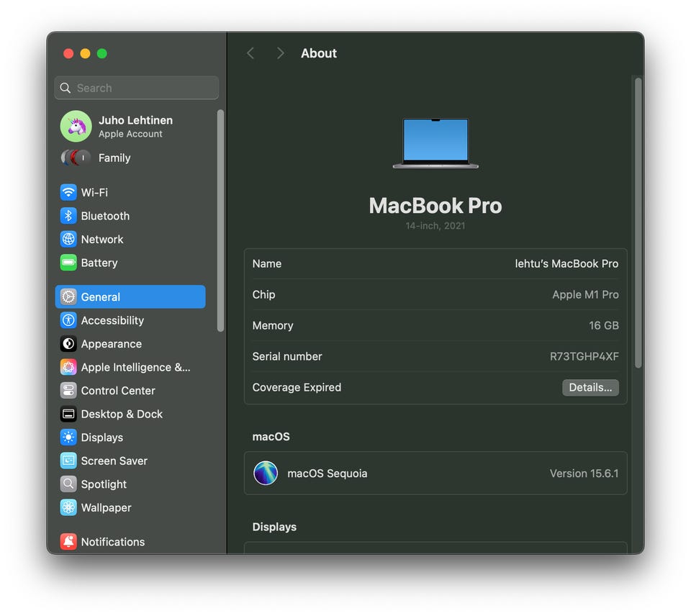The height and width of the screenshot is (616, 691).
Task: Click the '14-inch, 2021' subtitle
Action: 435,226
